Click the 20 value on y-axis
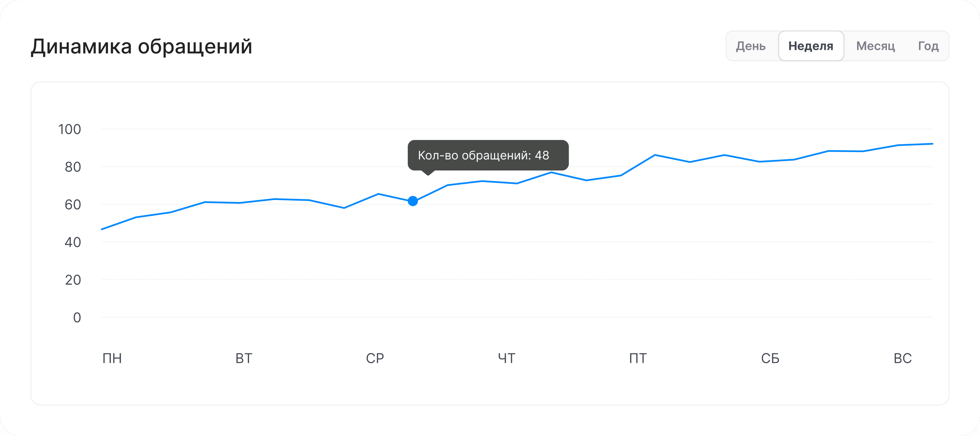The image size is (980, 436). pyautogui.click(x=73, y=280)
